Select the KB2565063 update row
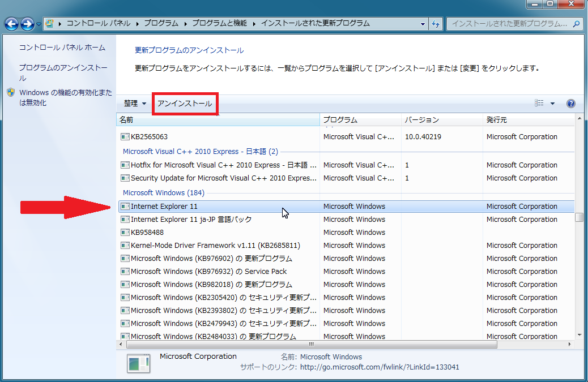588x382 pixels. 346,137
